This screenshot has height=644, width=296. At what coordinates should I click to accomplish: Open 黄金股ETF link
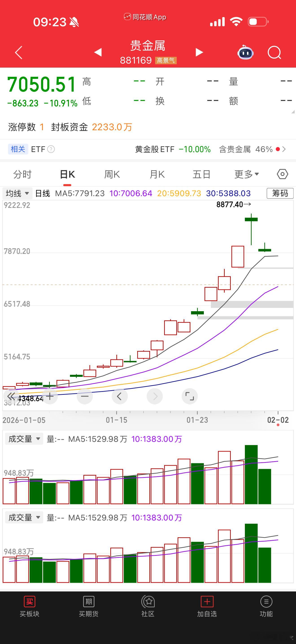coord(155,149)
